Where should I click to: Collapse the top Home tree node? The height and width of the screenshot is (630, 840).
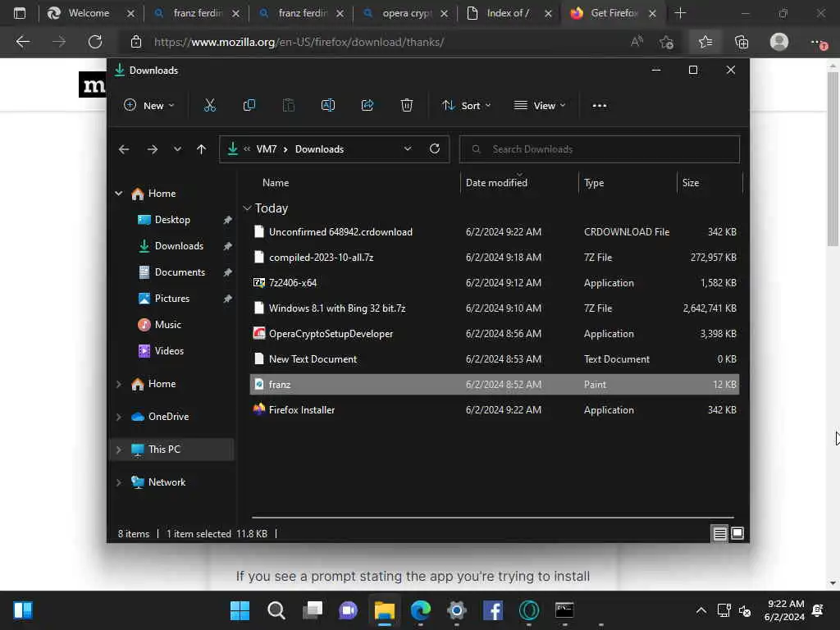(118, 194)
